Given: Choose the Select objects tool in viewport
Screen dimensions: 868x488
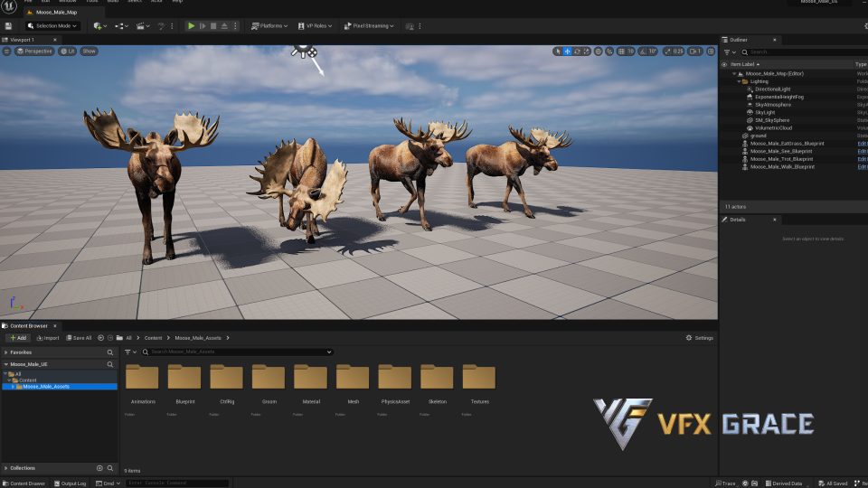Looking at the screenshot, I should click(558, 52).
